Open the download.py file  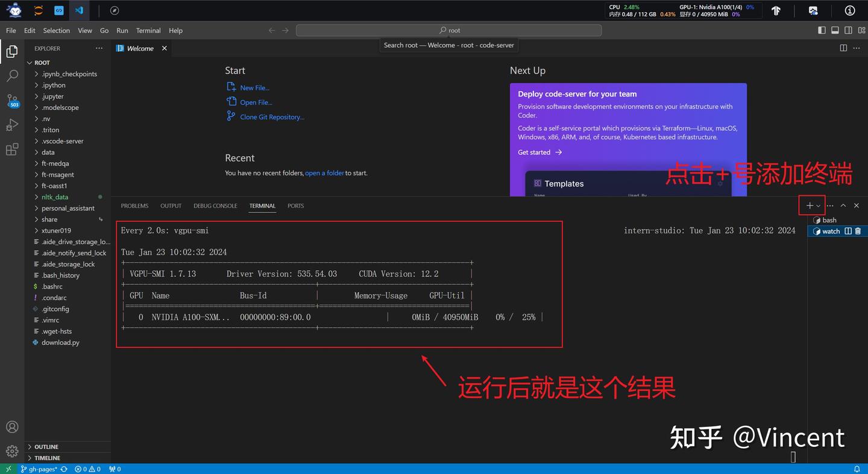pyautogui.click(x=68, y=343)
